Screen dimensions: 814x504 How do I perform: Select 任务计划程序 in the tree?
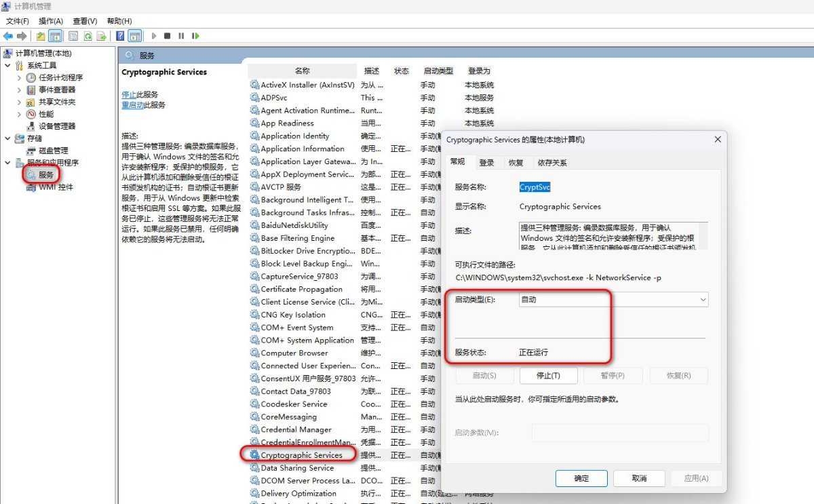tap(60, 77)
